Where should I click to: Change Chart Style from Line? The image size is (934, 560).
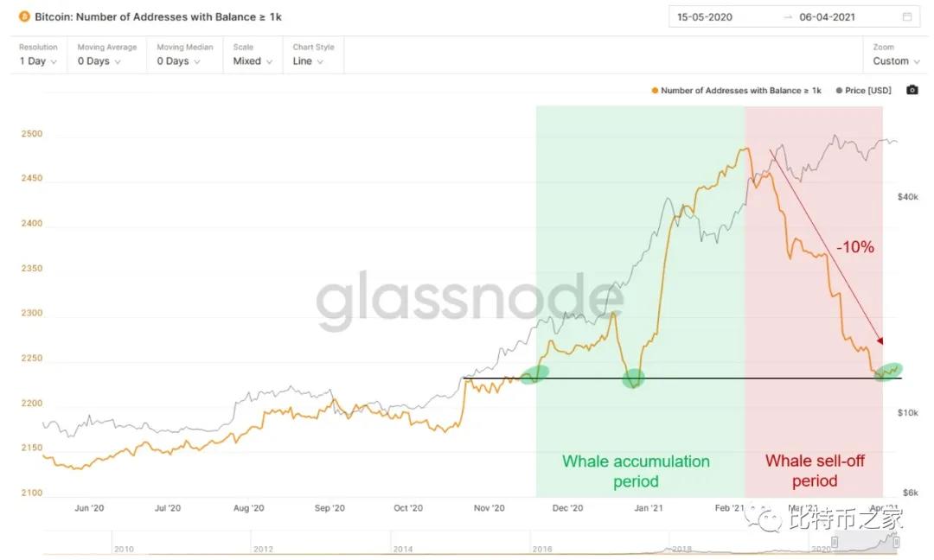(x=309, y=61)
